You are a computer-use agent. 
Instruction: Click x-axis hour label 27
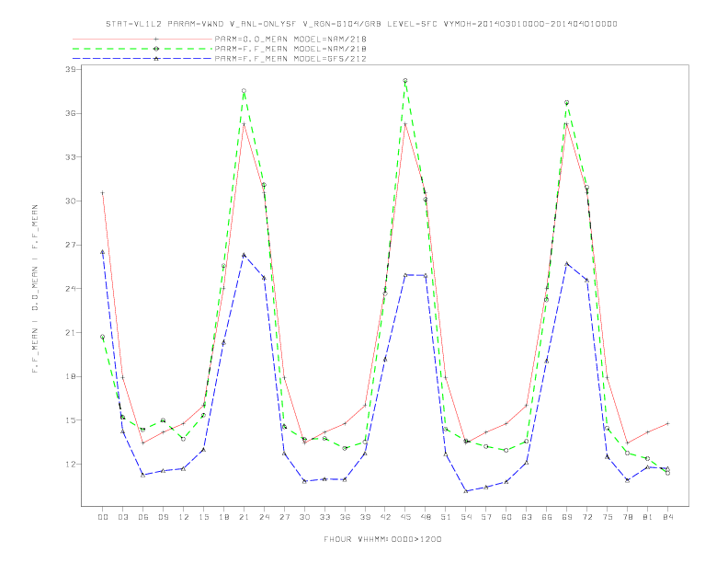coord(284,517)
